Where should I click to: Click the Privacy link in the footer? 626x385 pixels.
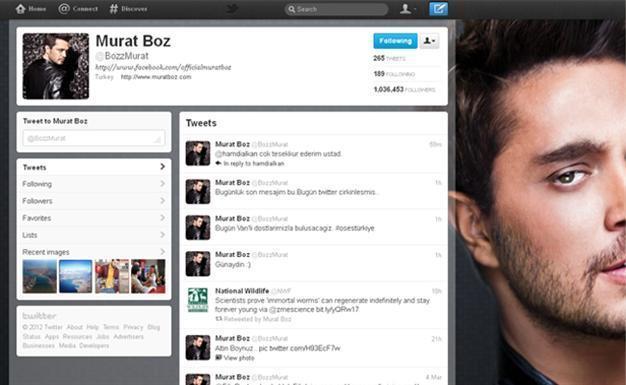tap(133, 327)
